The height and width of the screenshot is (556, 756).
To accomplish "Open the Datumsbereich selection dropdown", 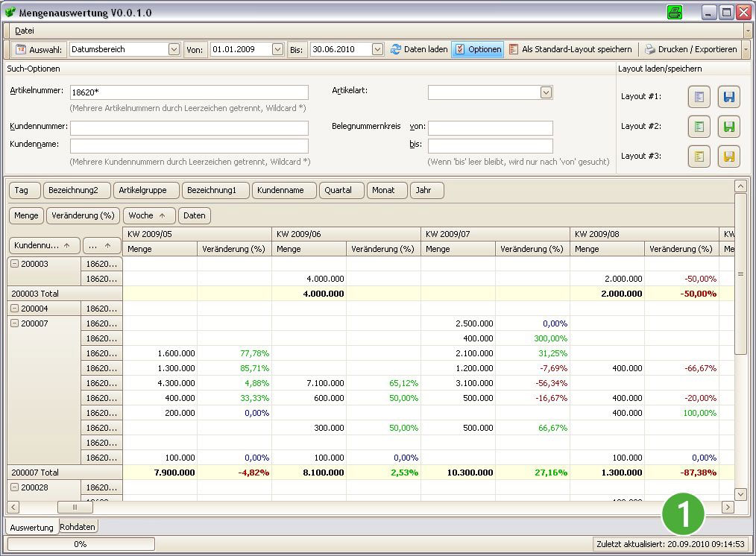I will point(174,49).
